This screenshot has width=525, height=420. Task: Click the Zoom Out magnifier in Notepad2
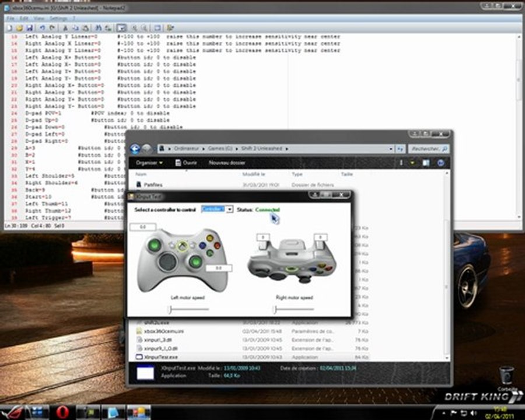[x=144, y=28]
